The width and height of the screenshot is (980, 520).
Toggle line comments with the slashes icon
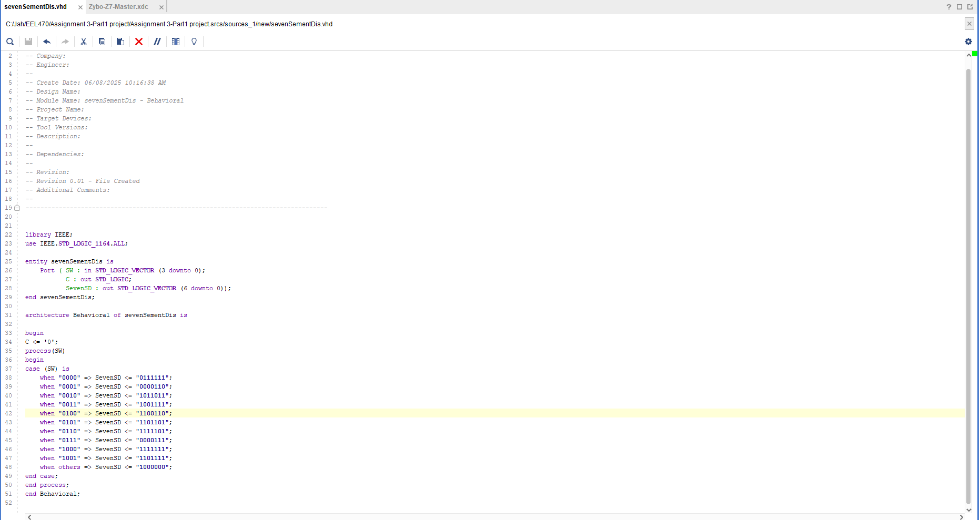(157, 42)
